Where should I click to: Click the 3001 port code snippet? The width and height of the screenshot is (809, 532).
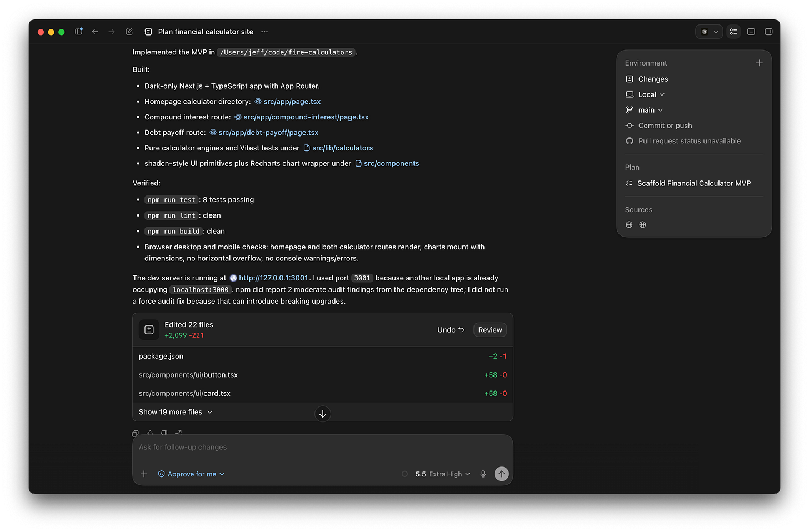(362, 278)
